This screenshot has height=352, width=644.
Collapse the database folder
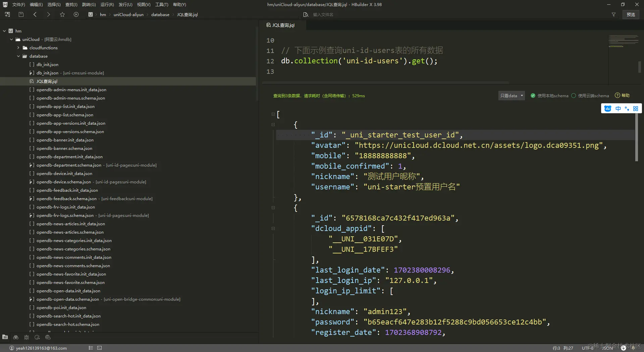click(18, 56)
